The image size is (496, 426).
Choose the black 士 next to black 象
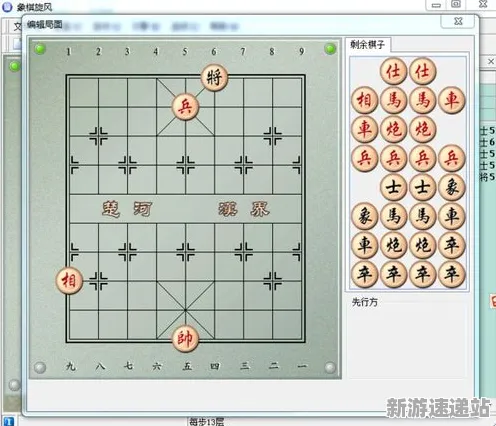click(422, 187)
